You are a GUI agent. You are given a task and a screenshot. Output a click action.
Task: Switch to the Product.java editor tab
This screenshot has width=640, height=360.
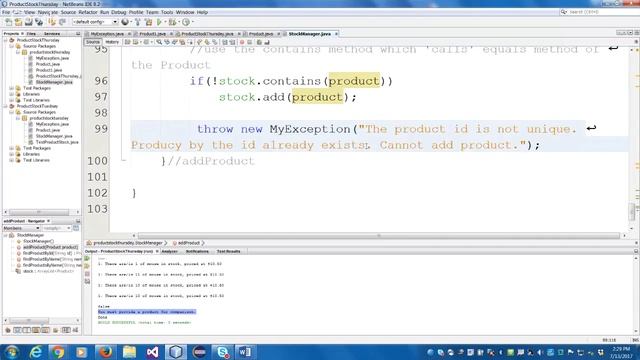260,34
